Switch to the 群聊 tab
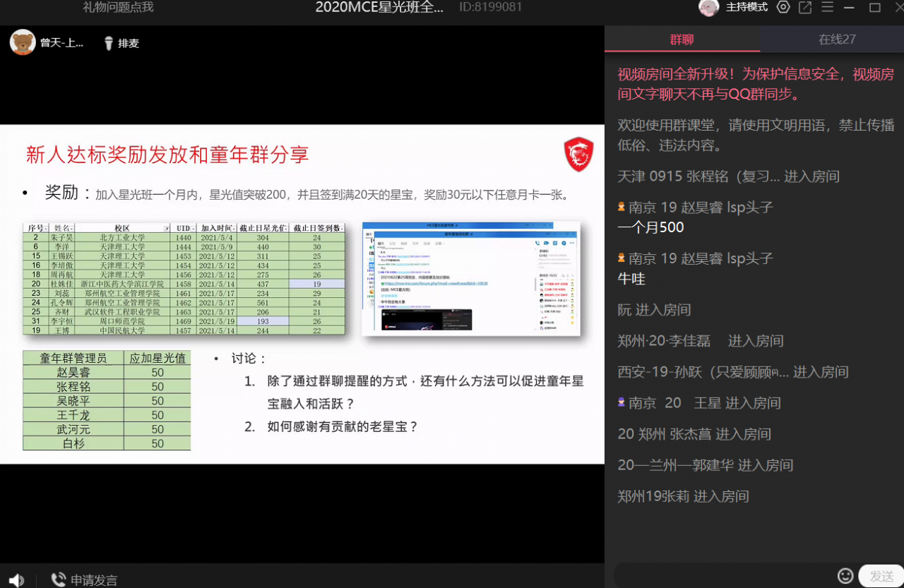 tap(682, 40)
